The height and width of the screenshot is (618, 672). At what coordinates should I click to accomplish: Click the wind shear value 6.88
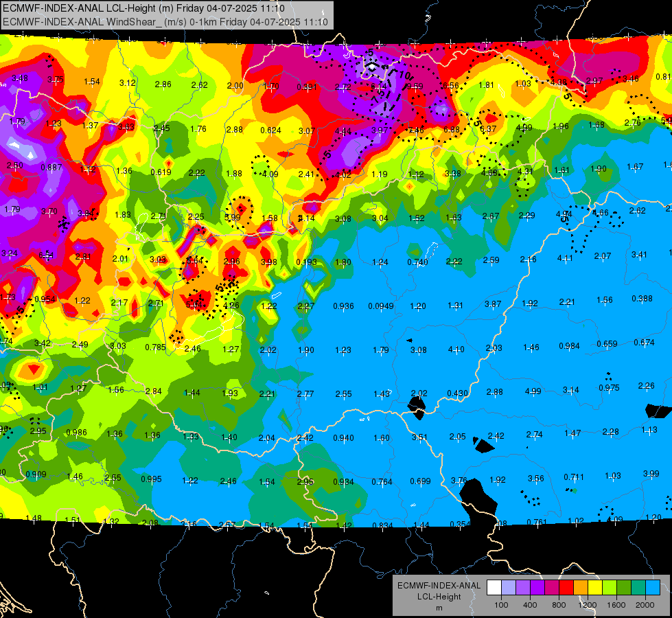pos(451,130)
